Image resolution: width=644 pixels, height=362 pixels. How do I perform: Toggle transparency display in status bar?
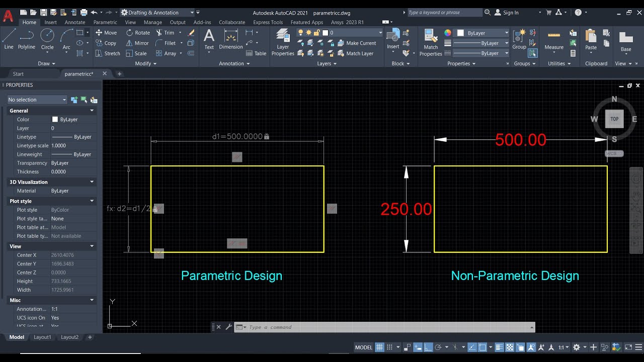tap(509, 347)
